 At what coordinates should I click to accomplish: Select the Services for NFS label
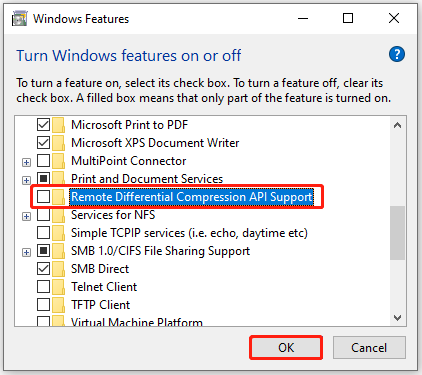pyautogui.click(x=113, y=215)
